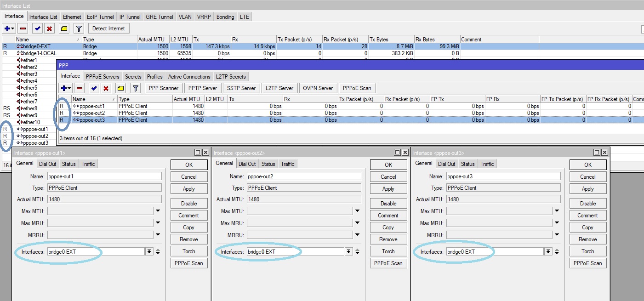Select the bridge0-EXT row in Interface List
644x301 pixels.
tap(322, 46)
